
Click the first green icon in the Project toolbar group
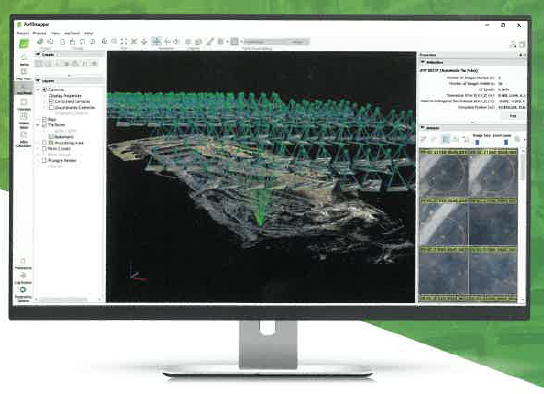click(40, 42)
